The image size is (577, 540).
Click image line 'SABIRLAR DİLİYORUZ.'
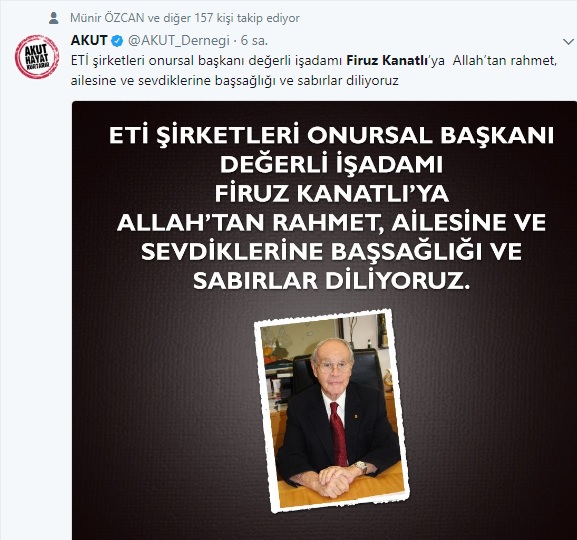point(332,280)
